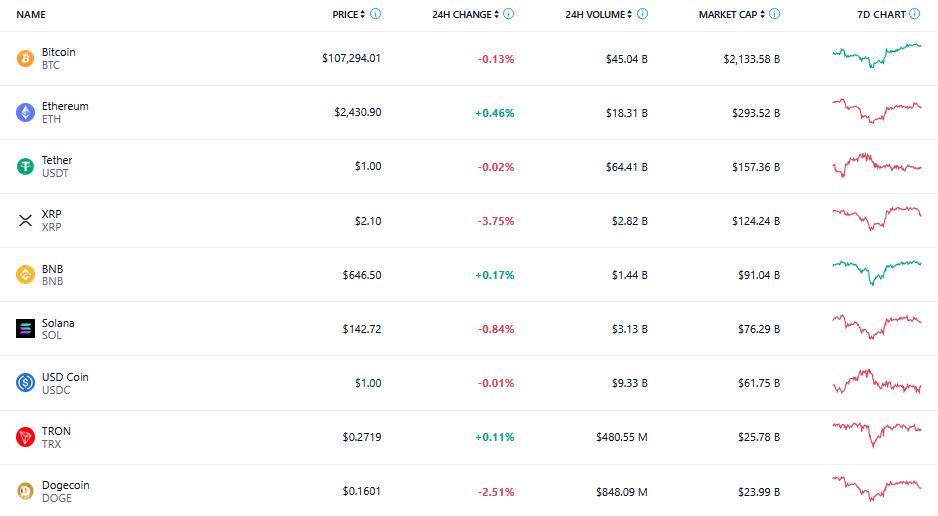Select the -0.84% change for Solana
Image resolution: width=938 pixels, height=516 pixels.
click(496, 329)
